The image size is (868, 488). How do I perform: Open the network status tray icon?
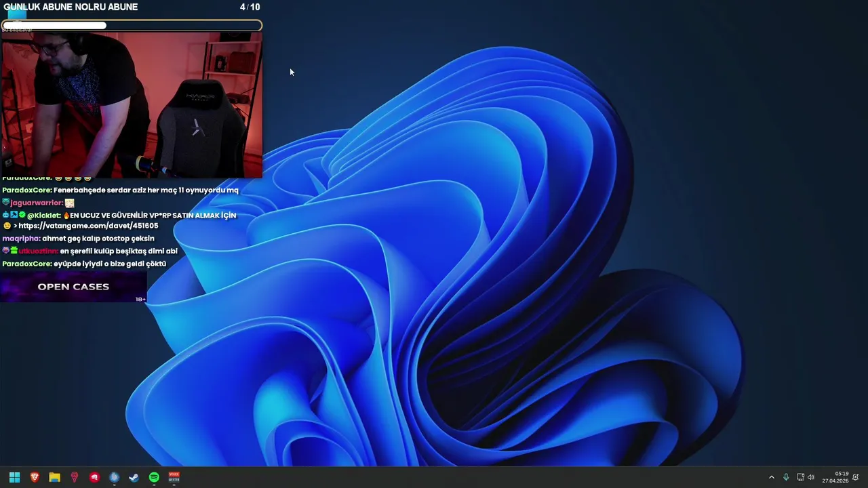click(800, 477)
